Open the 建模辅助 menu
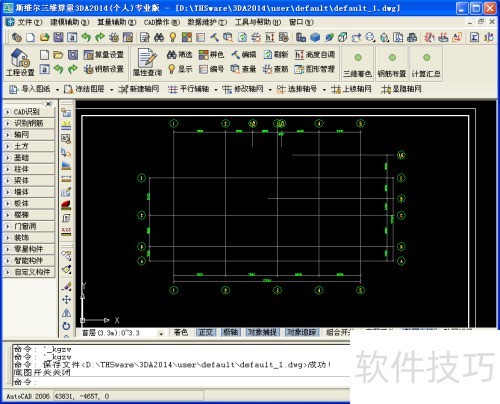500x404 pixels. 69,22
